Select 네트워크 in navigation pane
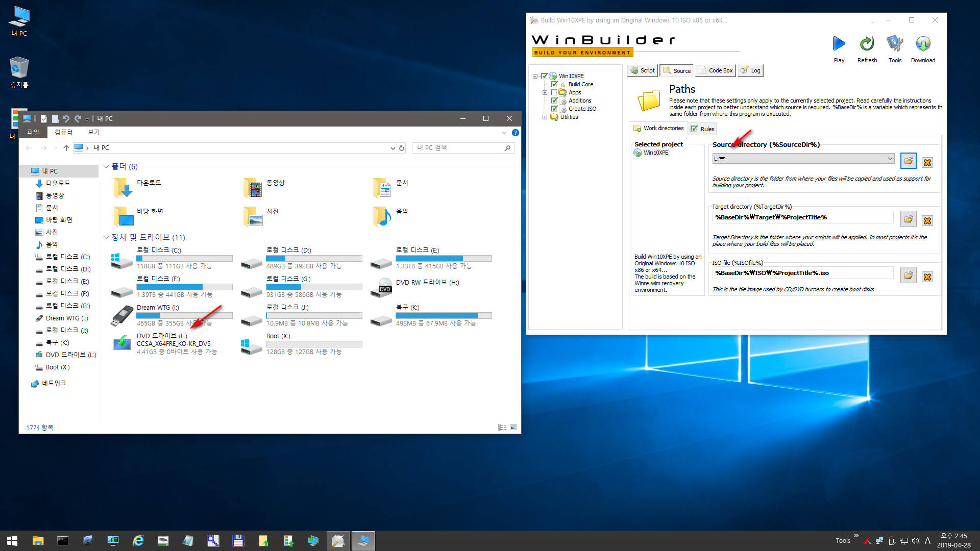The width and height of the screenshot is (980, 551). 49,384
